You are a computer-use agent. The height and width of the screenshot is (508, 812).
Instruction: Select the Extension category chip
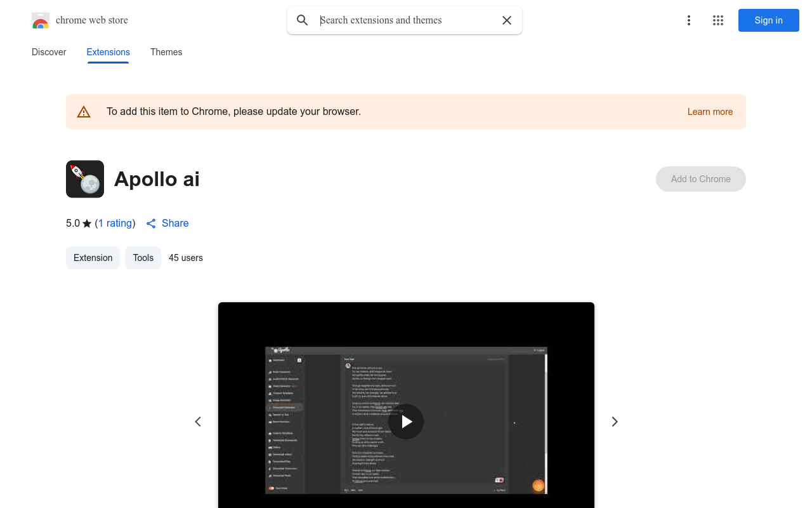click(93, 258)
